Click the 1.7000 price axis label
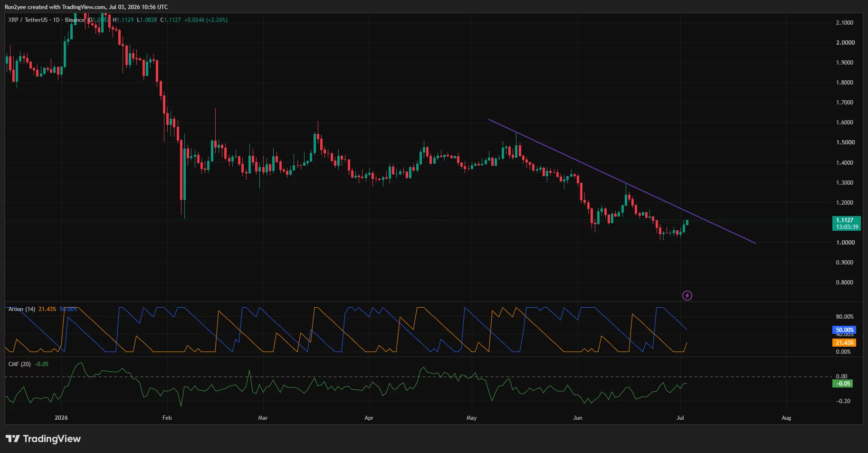This screenshot has width=868, height=453. click(x=845, y=103)
